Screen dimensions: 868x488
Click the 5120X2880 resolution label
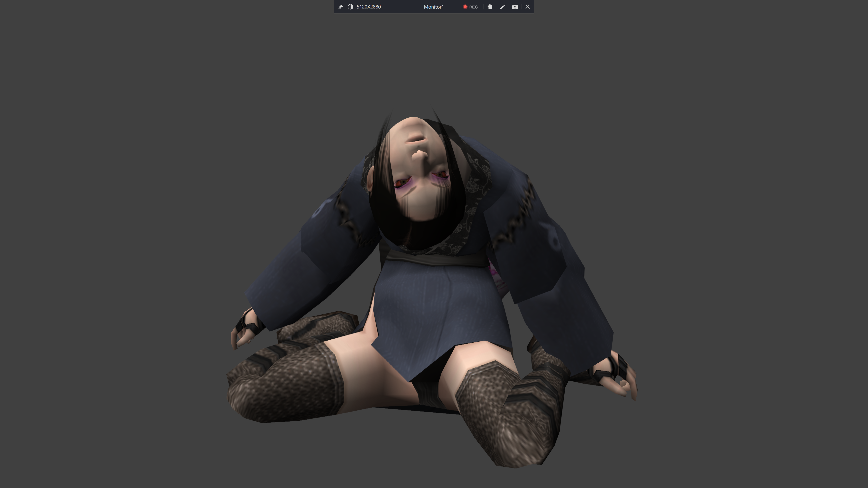coord(369,7)
